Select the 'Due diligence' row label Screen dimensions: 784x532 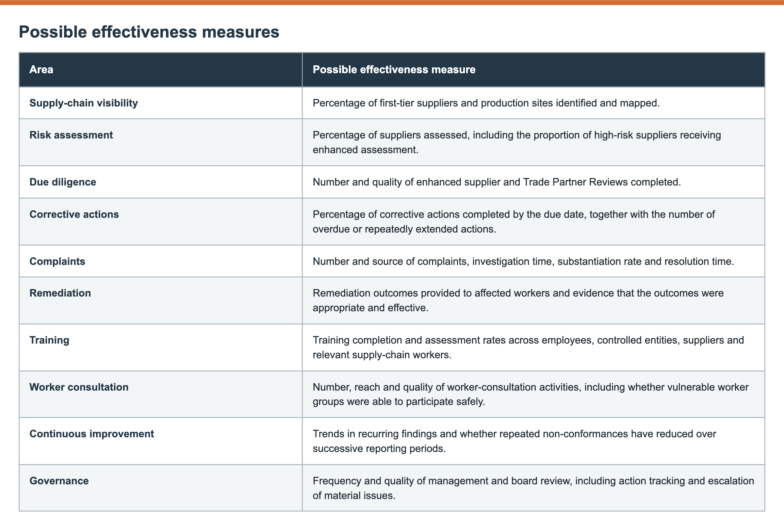[x=63, y=182]
